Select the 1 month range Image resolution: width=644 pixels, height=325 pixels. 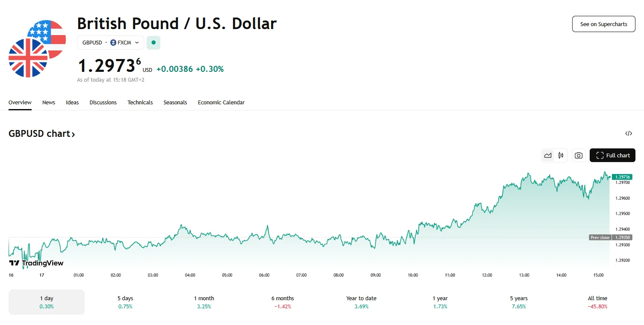coord(204,302)
